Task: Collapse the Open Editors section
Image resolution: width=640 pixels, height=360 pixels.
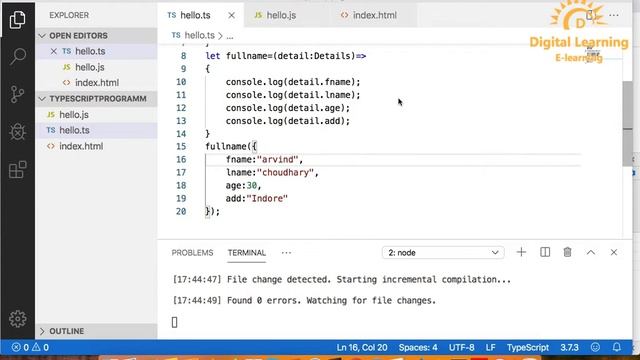Action: [x=96, y=36]
